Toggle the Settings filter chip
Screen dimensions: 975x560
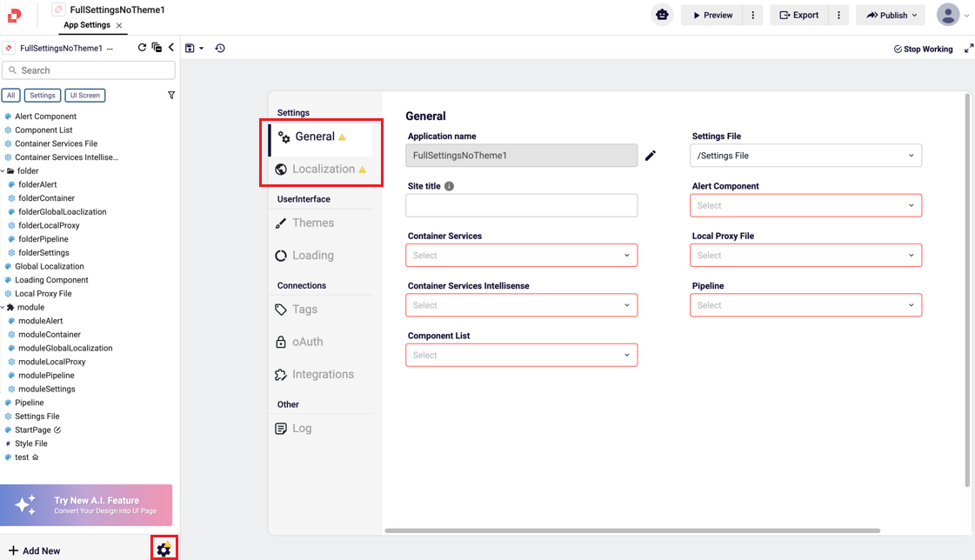tap(42, 96)
